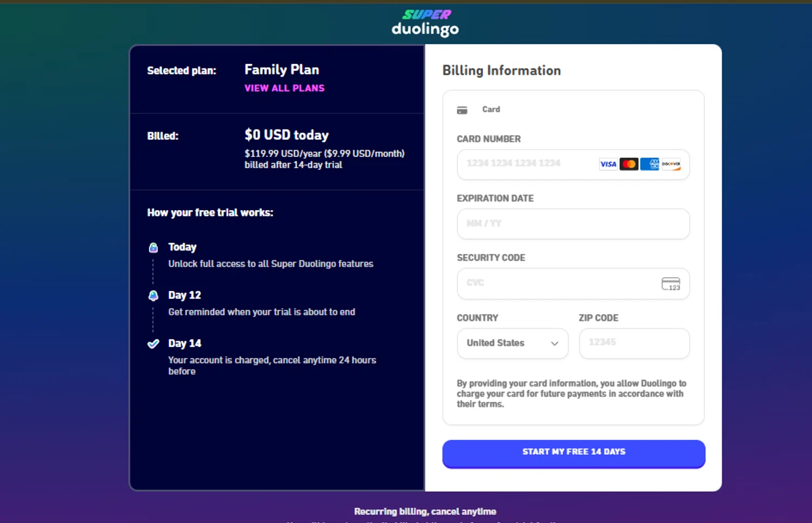Click the Mastercard logo
The height and width of the screenshot is (523, 812).
tap(628, 164)
